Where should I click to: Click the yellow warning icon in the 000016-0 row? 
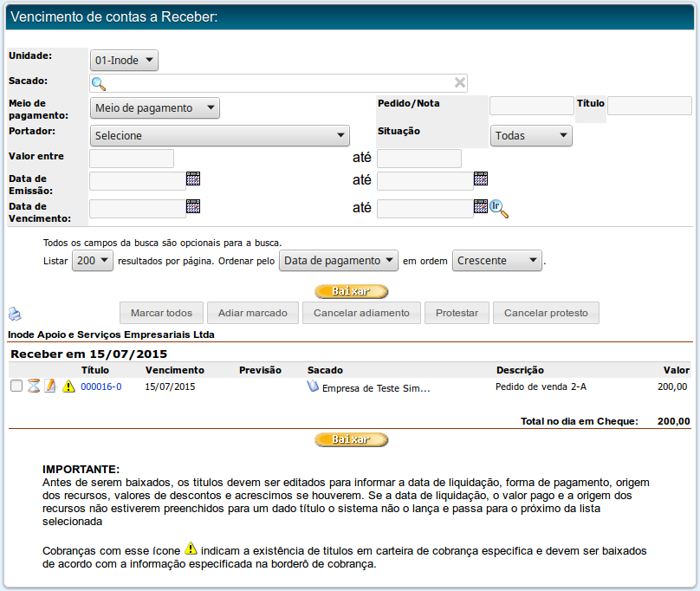(x=68, y=386)
